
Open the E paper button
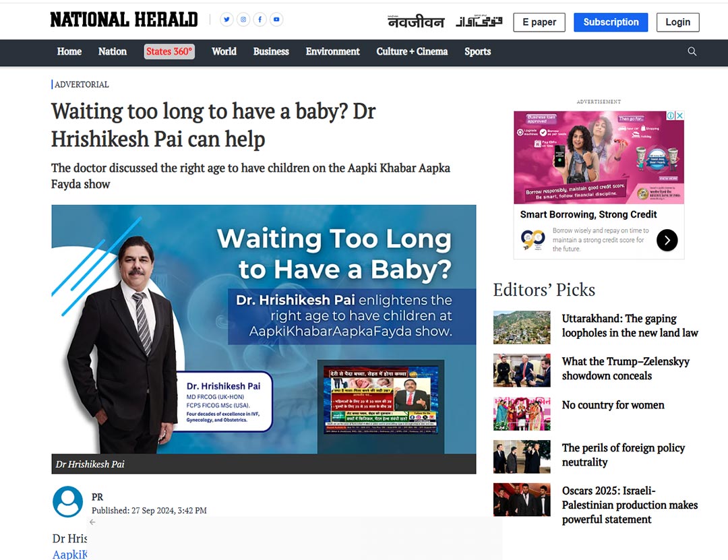(539, 22)
